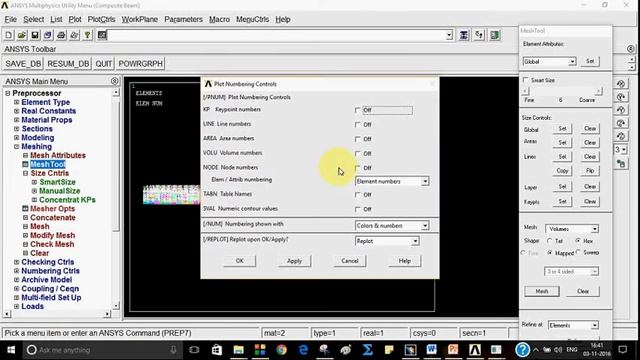Click the Smart Size Fine-Coarse slider

[x=562, y=91]
